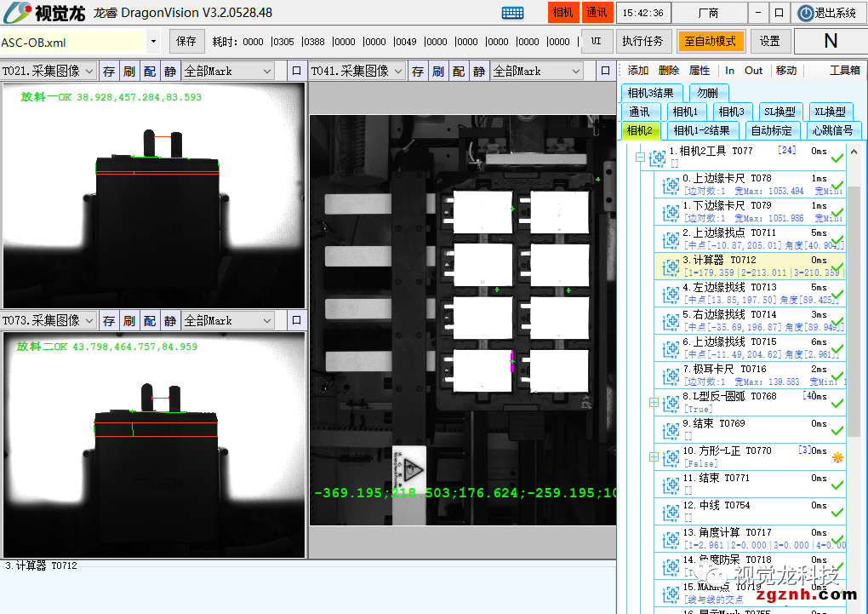The height and width of the screenshot is (614, 868).
Task: Click the orange status icon on 方形-L正 T0770
Action: click(837, 457)
